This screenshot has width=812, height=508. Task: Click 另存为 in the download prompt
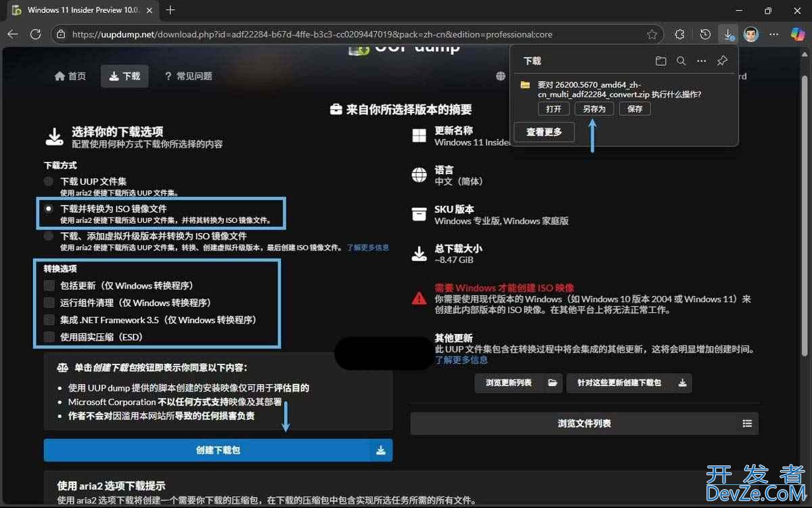tap(594, 108)
